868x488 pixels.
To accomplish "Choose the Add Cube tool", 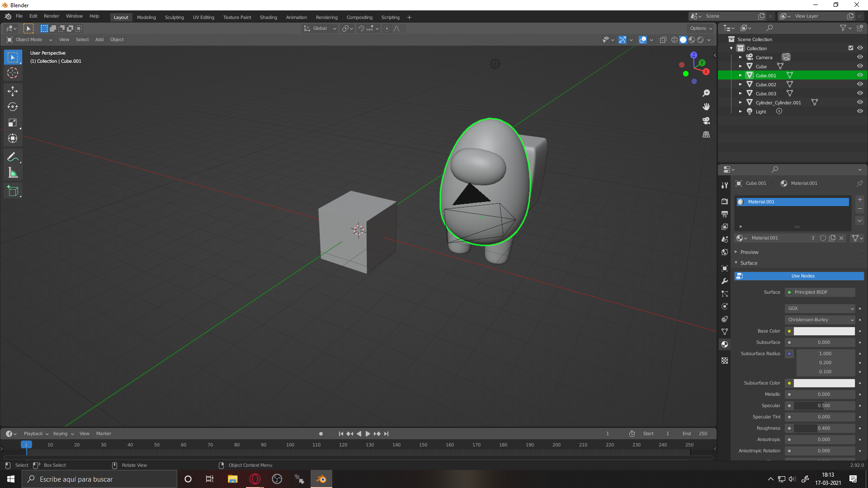I will click(x=13, y=191).
